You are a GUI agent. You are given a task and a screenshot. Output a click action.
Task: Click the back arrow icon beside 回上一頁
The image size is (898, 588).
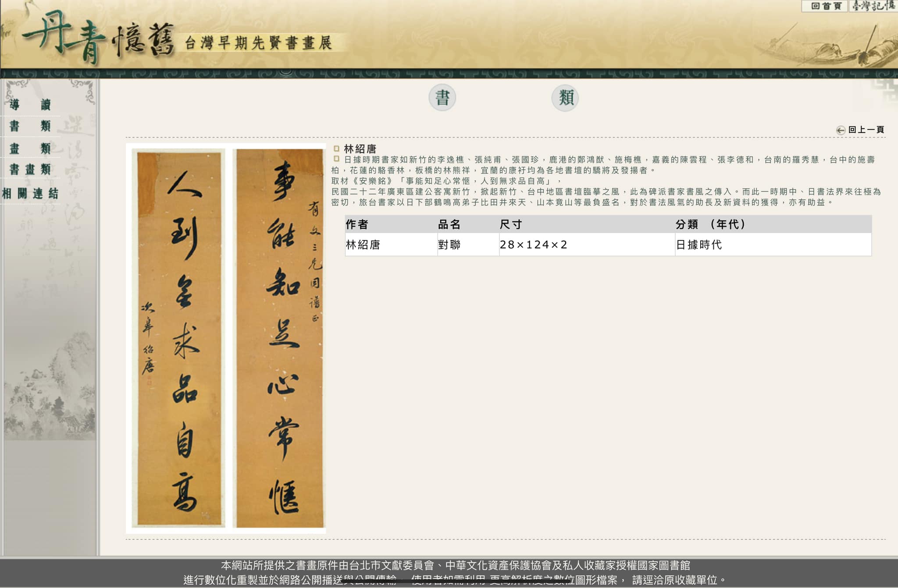pos(841,130)
